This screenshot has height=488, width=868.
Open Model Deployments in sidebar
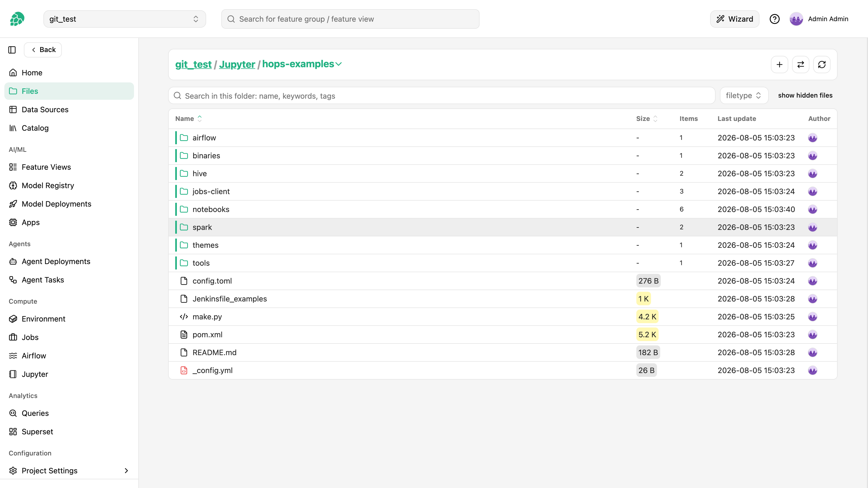pyautogui.click(x=69, y=204)
